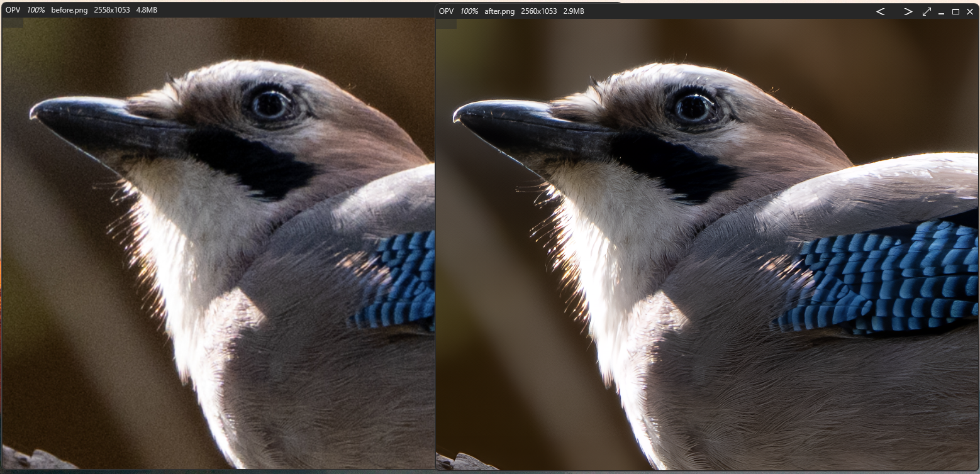Maximize the after.png viewer window
The image size is (980, 474).
(955, 11)
